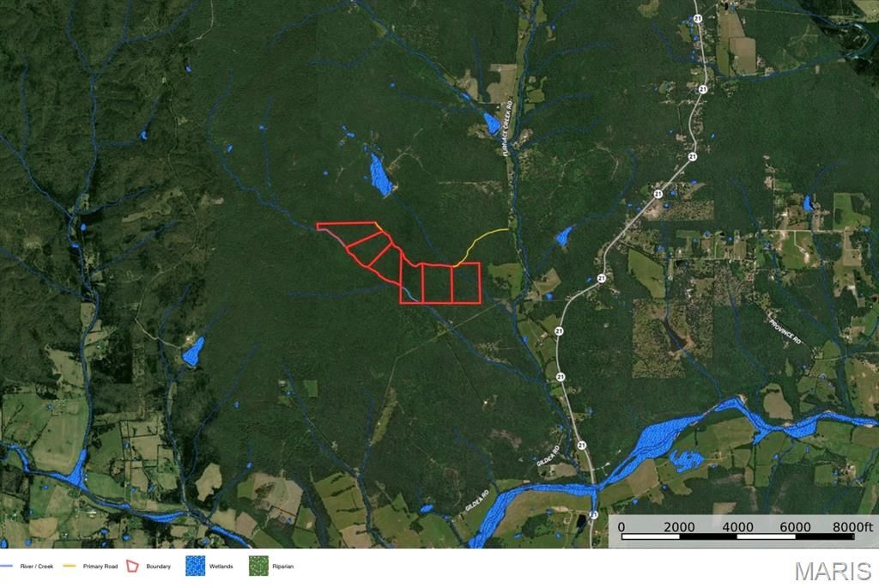Click the topmost Route 21 highway marker
This screenshot has width=879, height=588.
696,18
